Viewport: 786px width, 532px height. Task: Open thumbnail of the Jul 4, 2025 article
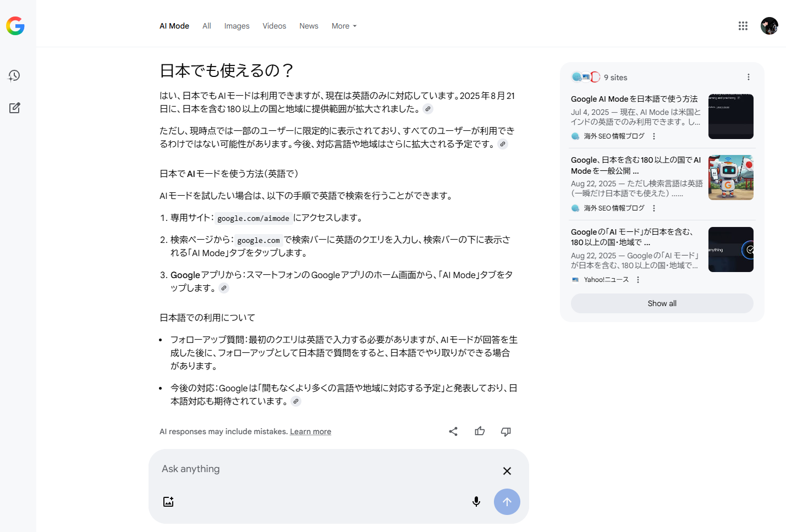pyautogui.click(x=731, y=117)
